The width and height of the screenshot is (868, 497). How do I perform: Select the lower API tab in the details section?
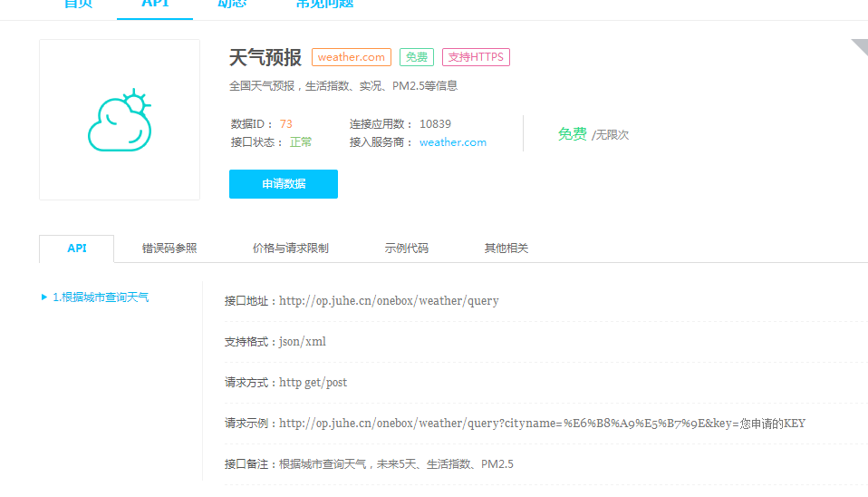click(77, 248)
